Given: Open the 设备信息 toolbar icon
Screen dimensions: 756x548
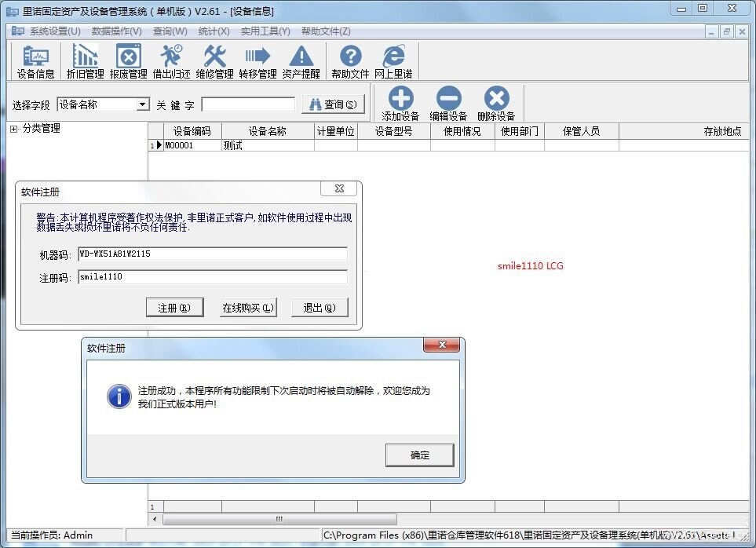Looking at the screenshot, I should 35,60.
